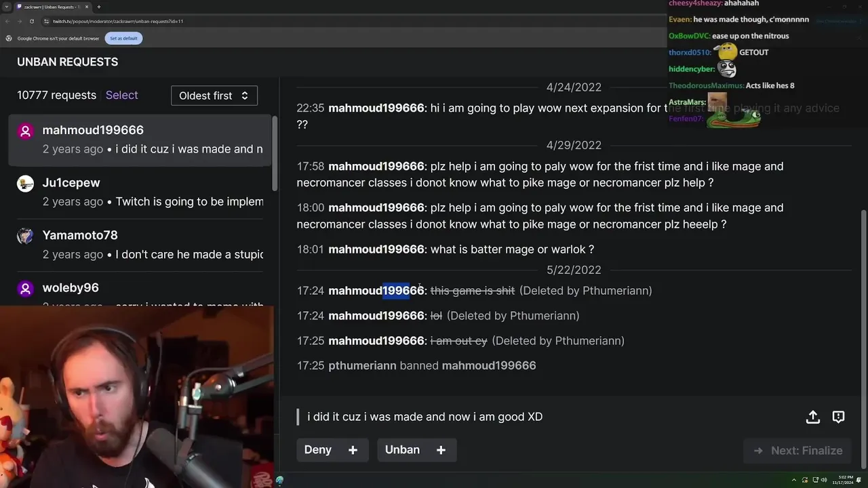Click the report message icon with exclamation mark

click(838, 417)
